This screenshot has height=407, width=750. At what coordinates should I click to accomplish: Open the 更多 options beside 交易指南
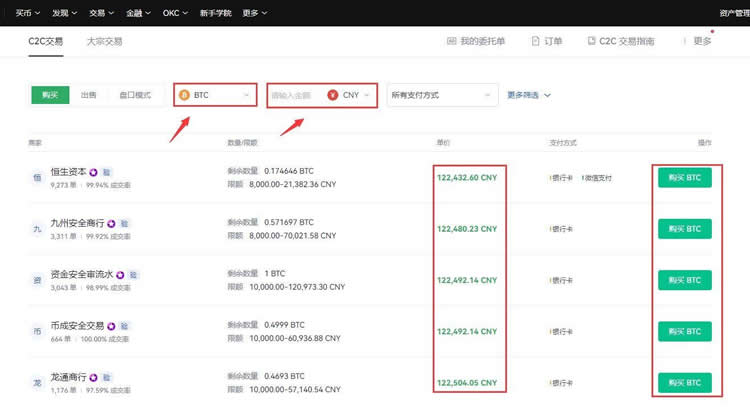702,41
